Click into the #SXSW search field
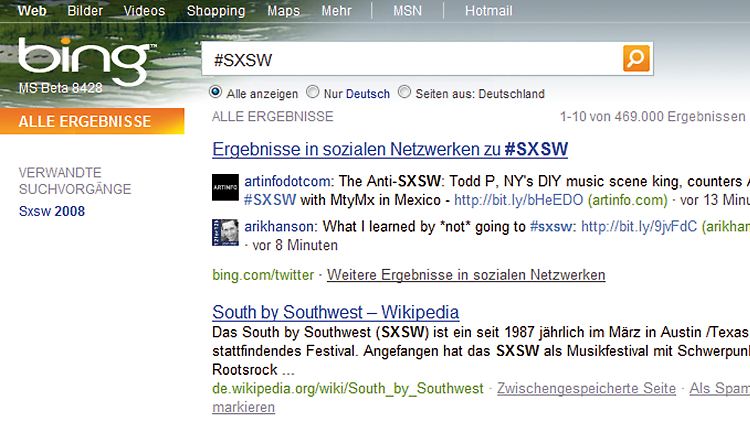This screenshot has height=422, width=750. 411,59
